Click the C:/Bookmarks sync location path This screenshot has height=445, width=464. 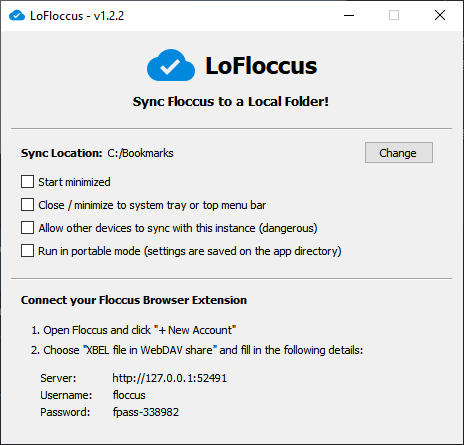tap(140, 153)
